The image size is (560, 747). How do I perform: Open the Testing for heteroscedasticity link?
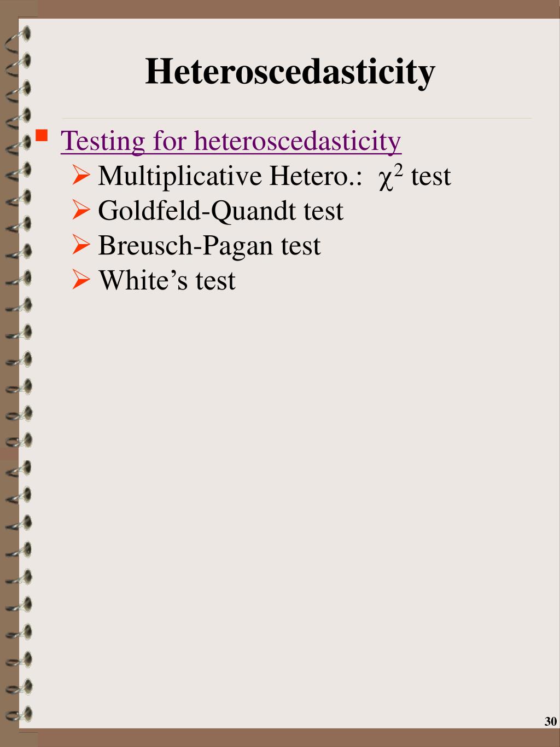point(231,141)
